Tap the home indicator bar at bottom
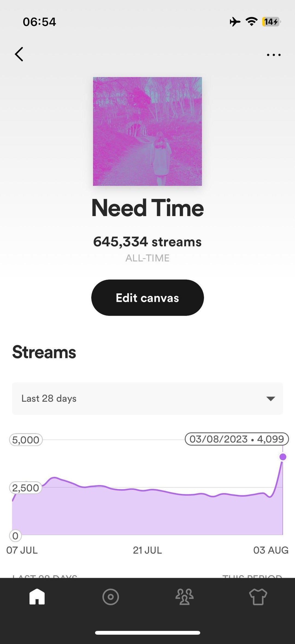The image size is (295, 644). point(147,633)
